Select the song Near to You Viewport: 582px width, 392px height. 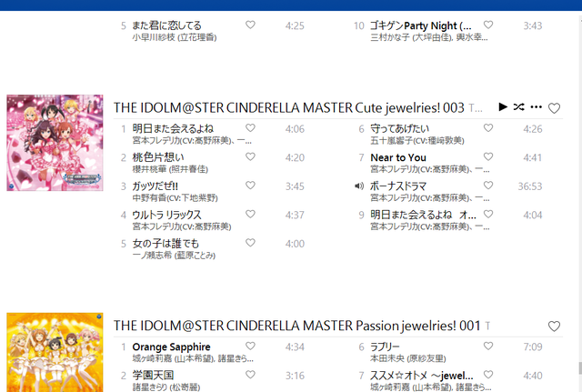coord(398,157)
